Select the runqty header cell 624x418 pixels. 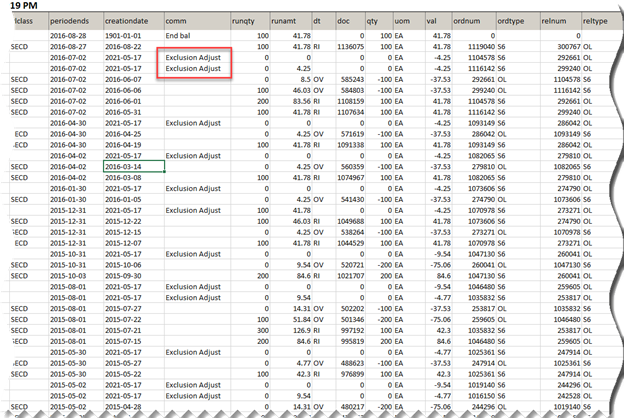(x=253, y=20)
